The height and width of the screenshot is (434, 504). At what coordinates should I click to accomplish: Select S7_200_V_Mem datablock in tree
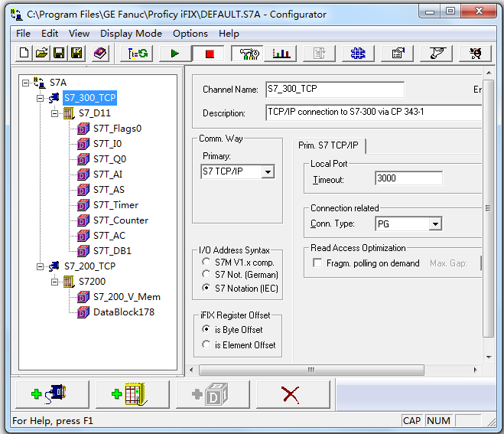tap(127, 297)
